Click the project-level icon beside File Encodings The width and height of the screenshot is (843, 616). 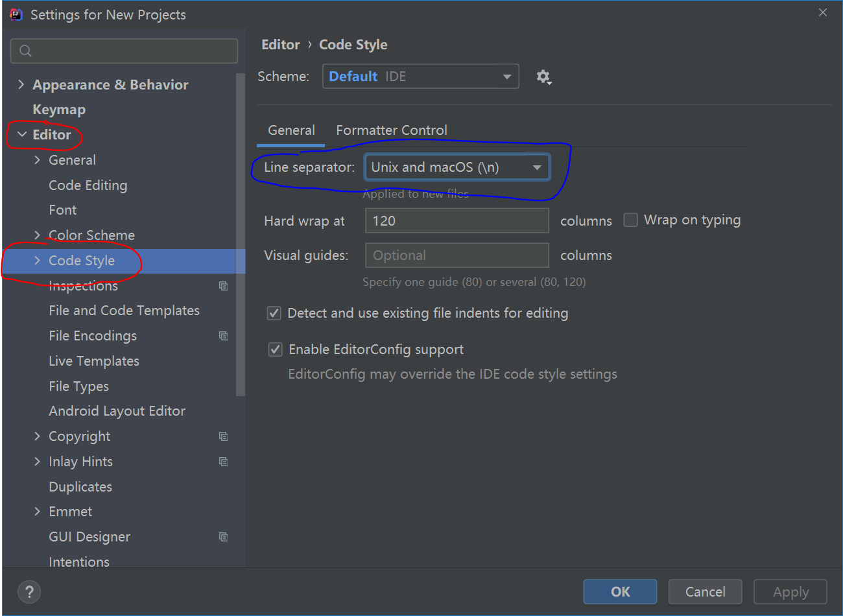point(223,336)
